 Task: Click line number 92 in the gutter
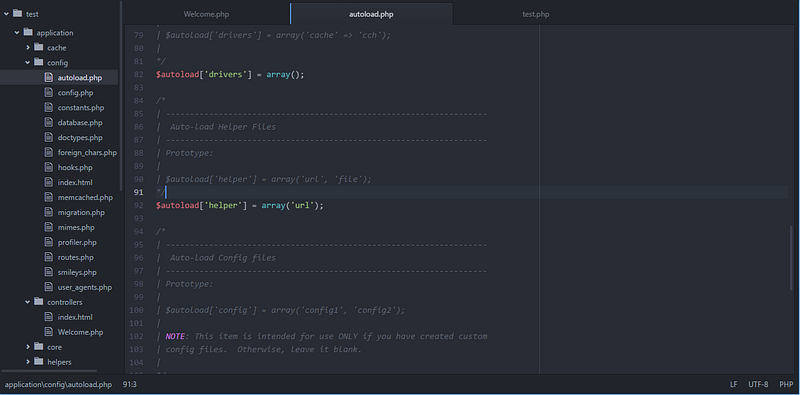(138, 205)
